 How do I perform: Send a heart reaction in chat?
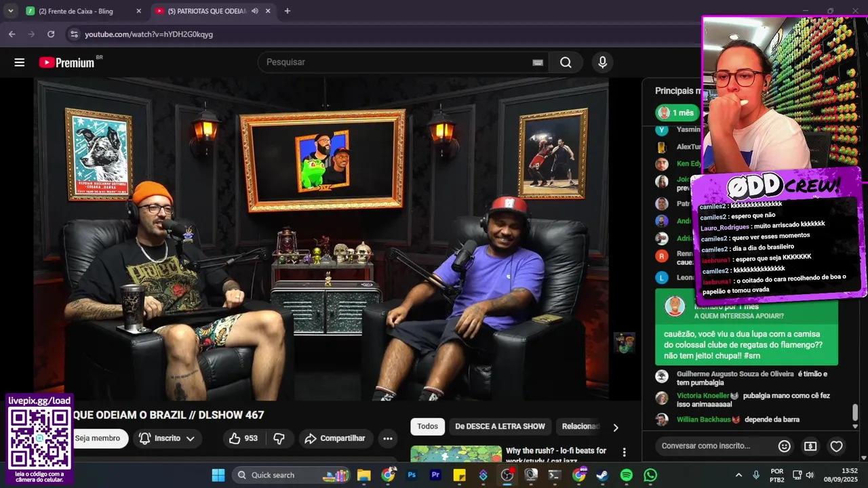pos(837,446)
